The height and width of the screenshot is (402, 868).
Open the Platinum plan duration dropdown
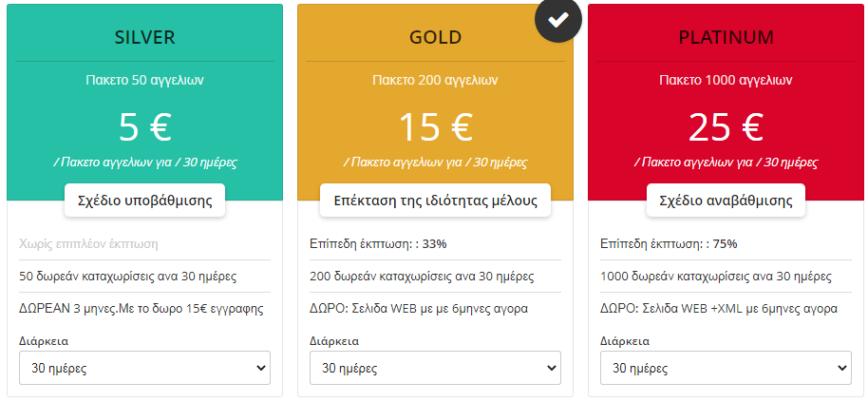pos(726,368)
